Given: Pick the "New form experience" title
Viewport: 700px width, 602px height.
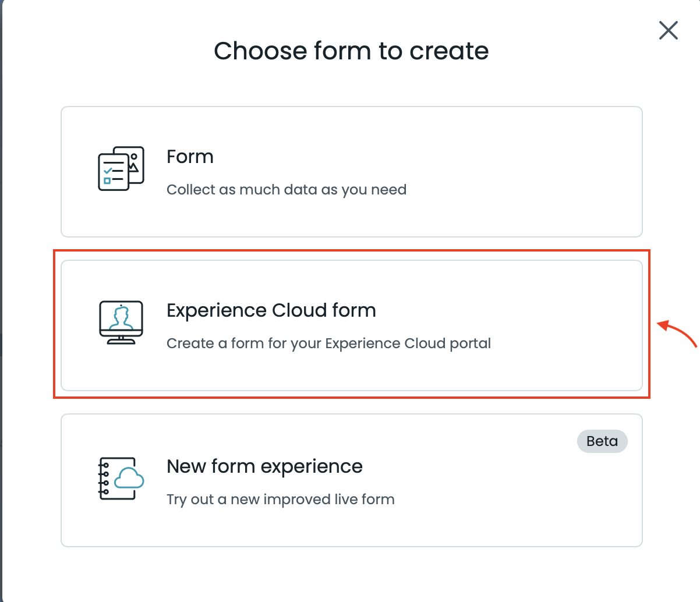Looking at the screenshot, I should [264, 466].
